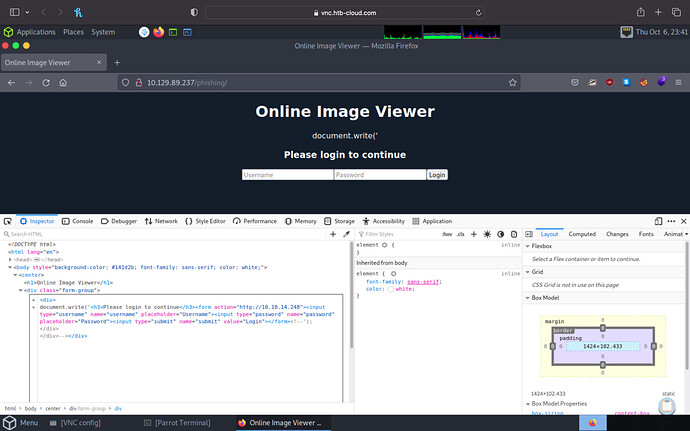
Task: Focus the Search HTML box
Action: (x=165, y=234)
